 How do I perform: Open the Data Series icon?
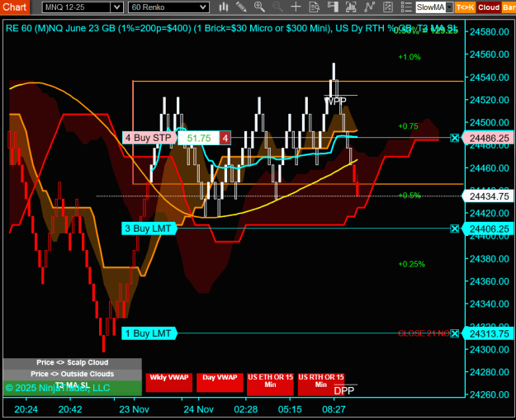(351, 7)
